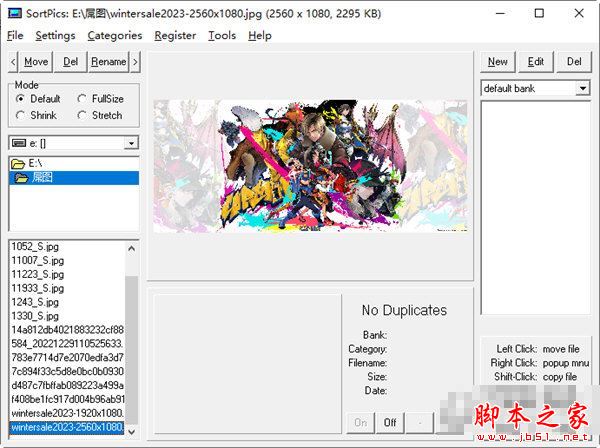The width and height of the screenshot is (600, 448).
Task: Click the empty category list box
Action: click(x=535, y=208)
